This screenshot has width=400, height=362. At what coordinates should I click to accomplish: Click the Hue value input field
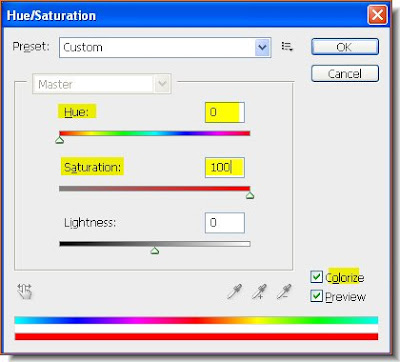(x=225, y=112)
